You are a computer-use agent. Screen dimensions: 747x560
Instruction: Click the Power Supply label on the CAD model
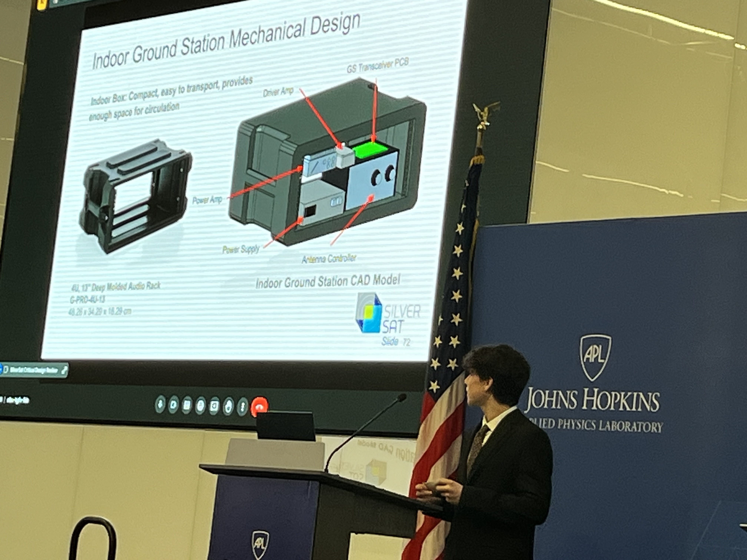click(x=241, y=249)
